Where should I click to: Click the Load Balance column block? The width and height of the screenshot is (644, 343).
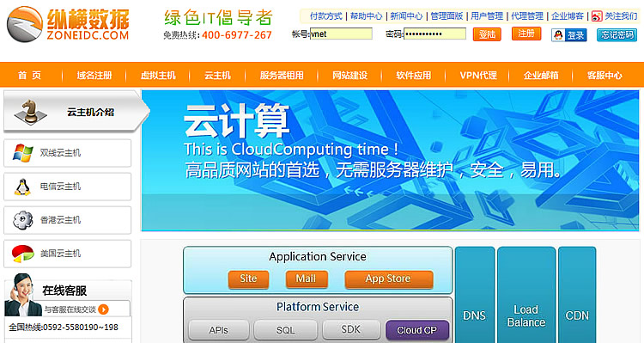point(526,295)
